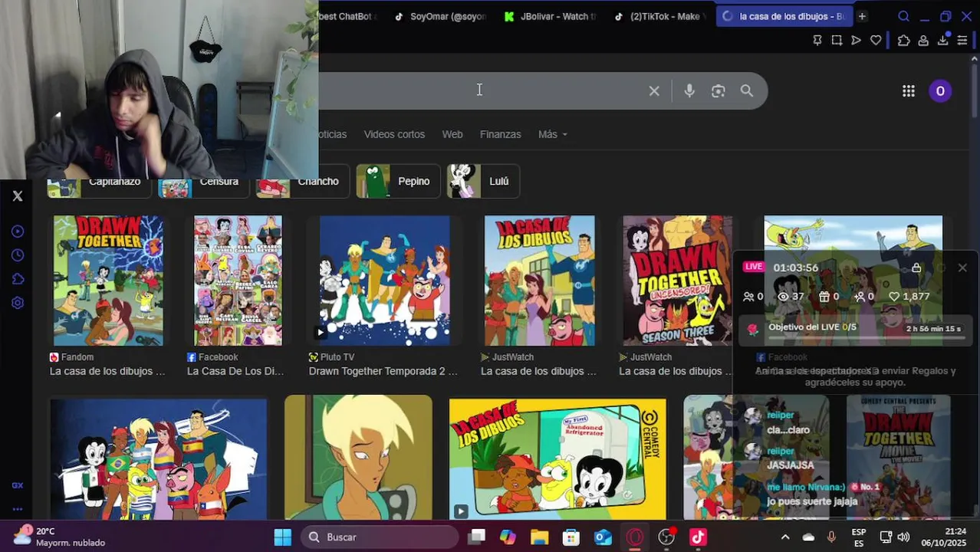Open the player icon in Opera sidebar
Viewport: 980px width, 552px height.
(x=18, y=232)
